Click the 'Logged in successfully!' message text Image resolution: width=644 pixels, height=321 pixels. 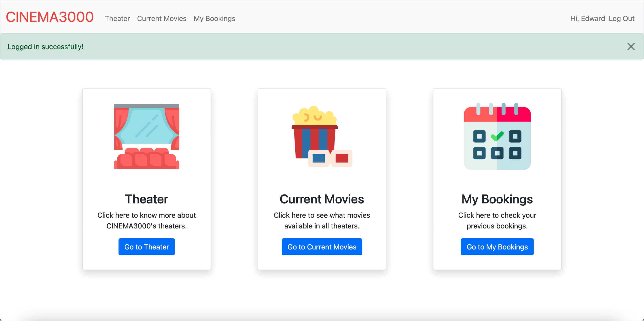[x=45, y=47]
